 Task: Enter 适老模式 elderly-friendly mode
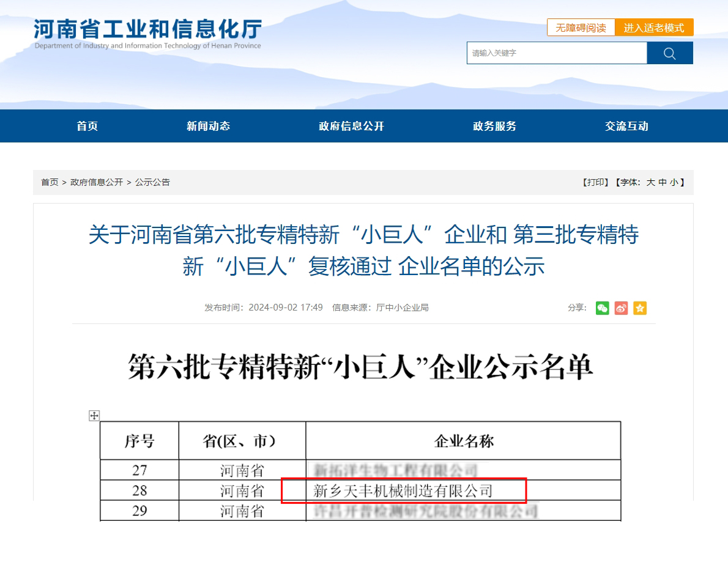tap(655, 28)
